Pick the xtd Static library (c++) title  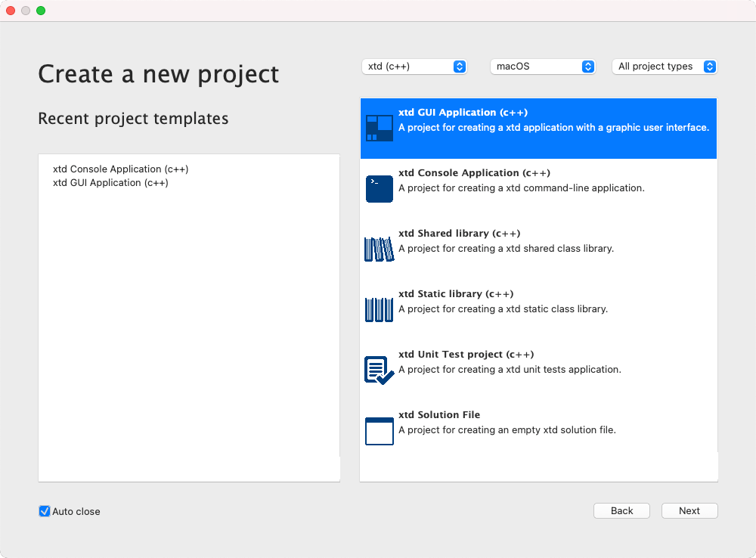[456, 294]
